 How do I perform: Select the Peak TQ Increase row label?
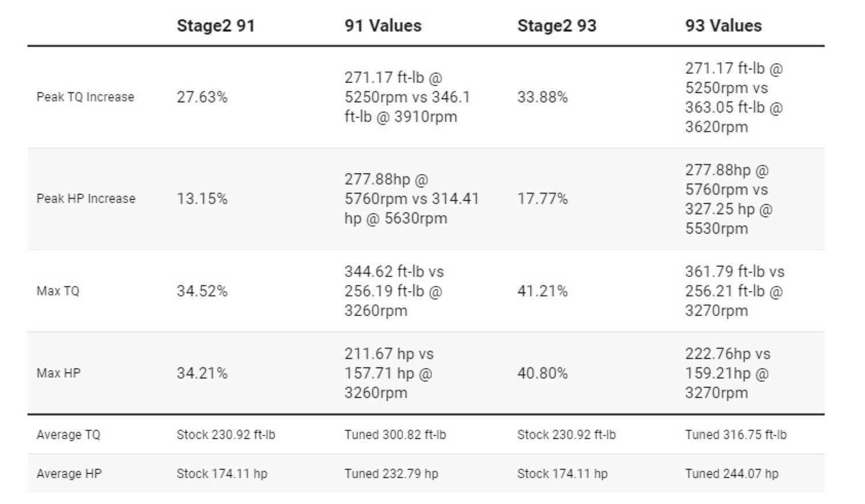coord(85,97)
